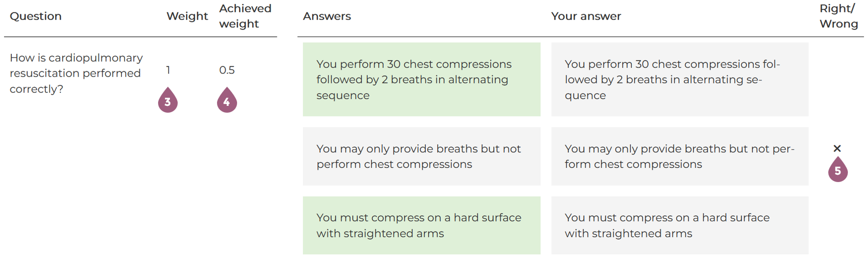
Task: Click the numbered marker 3 under Weight
Action: (168, 101)
